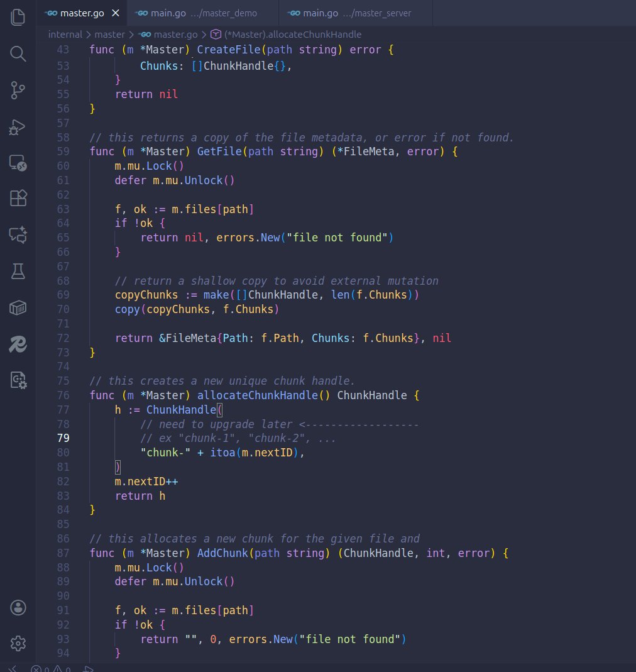Expand the folded CreateFile function body

tap(79, 50)
